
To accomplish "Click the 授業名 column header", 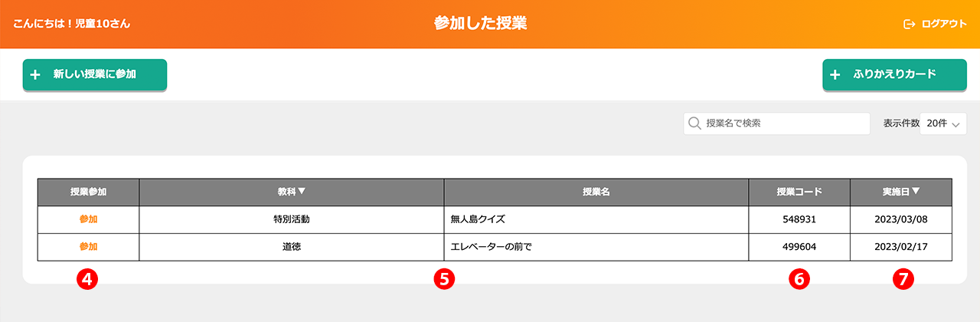I will click(596, 192).
